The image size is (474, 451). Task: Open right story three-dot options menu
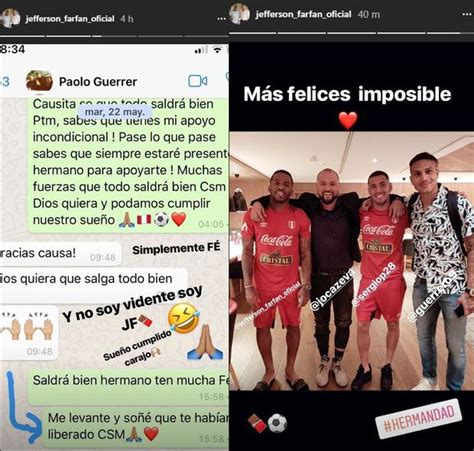468,14
